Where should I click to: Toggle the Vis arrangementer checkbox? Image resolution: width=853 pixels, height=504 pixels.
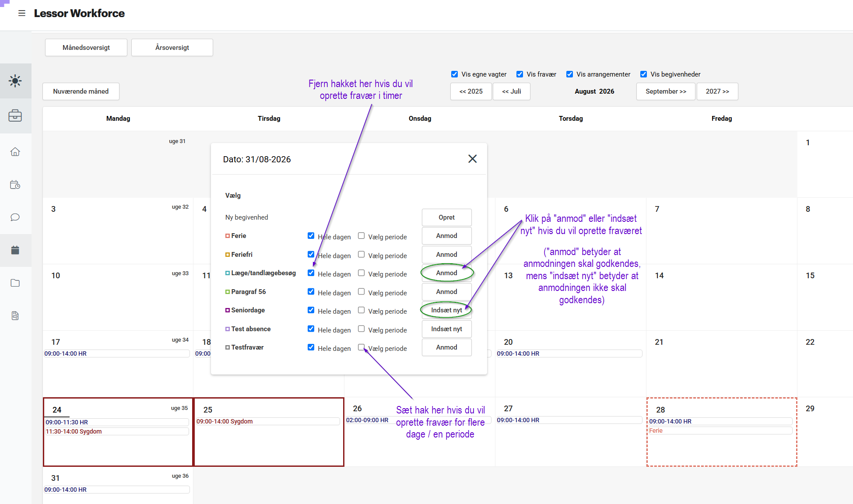tap(570, 74)
